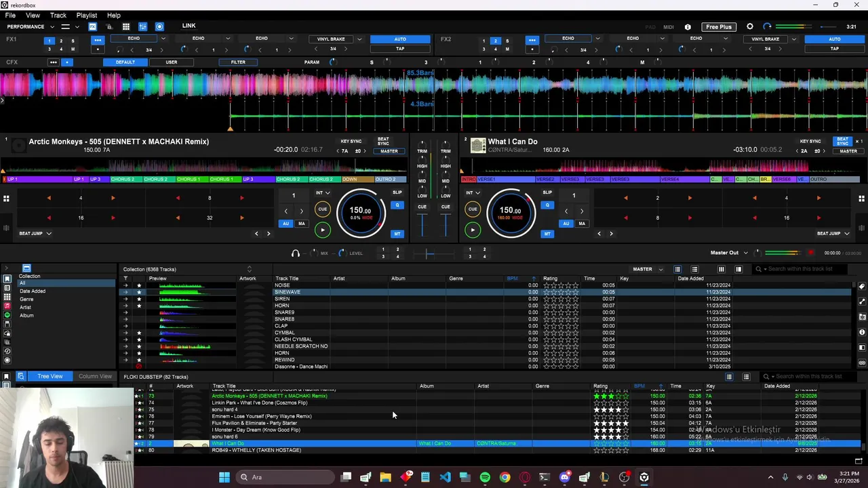The height and width of the screenshot is (488, 868).
Task: Select Genre in collection tree
Action: [26, 300]
